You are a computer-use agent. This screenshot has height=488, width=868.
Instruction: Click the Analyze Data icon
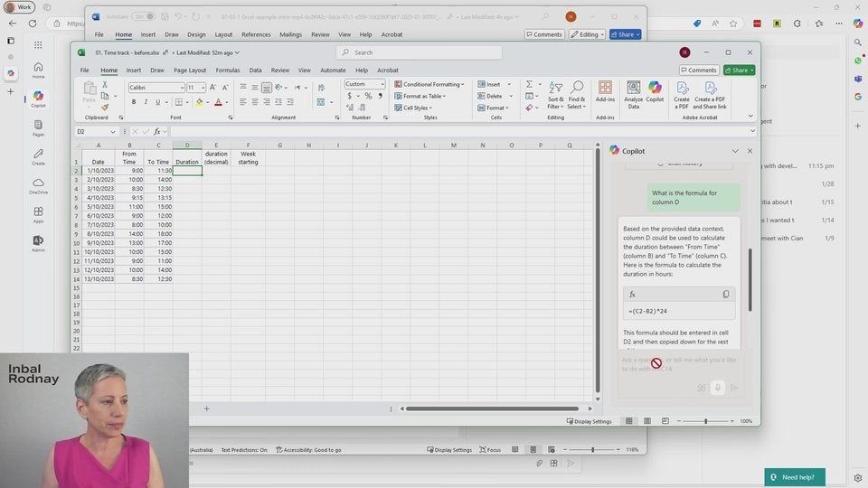[x=633, y=95]
